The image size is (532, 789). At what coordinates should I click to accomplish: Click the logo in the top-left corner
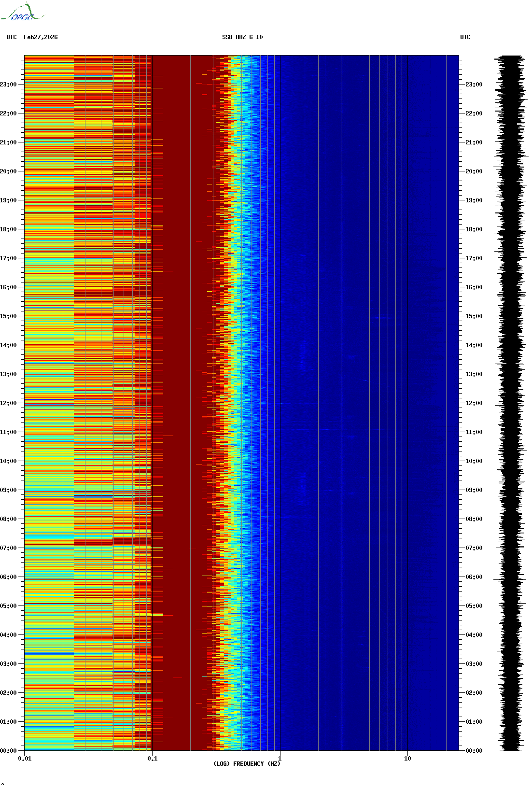coord(22,13)
